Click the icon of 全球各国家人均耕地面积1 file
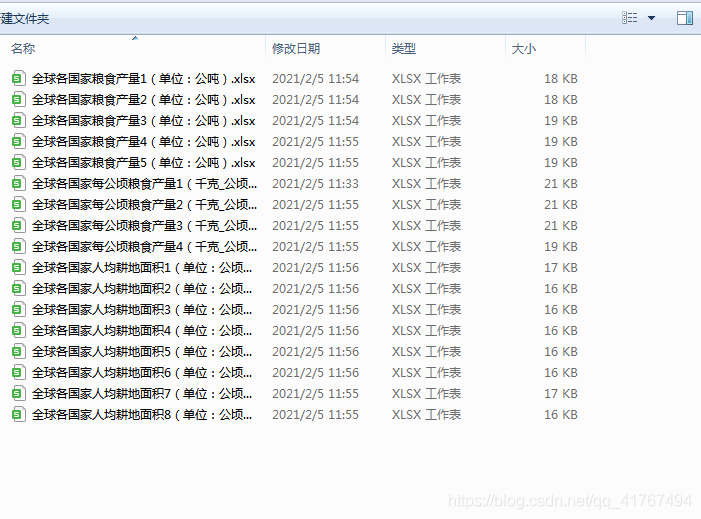This screenshot has height=519, width=701. [18, 268]
